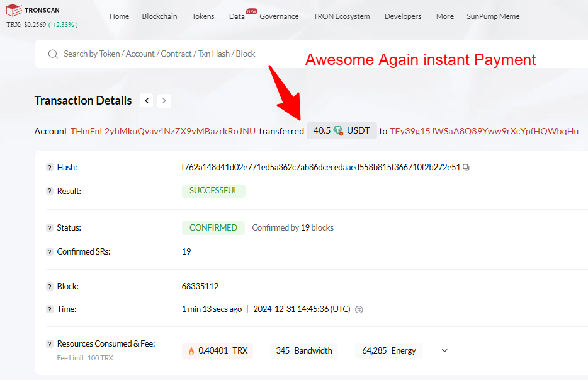Open SunPump Meme link
588x380 pixels.
click(493, 16)
